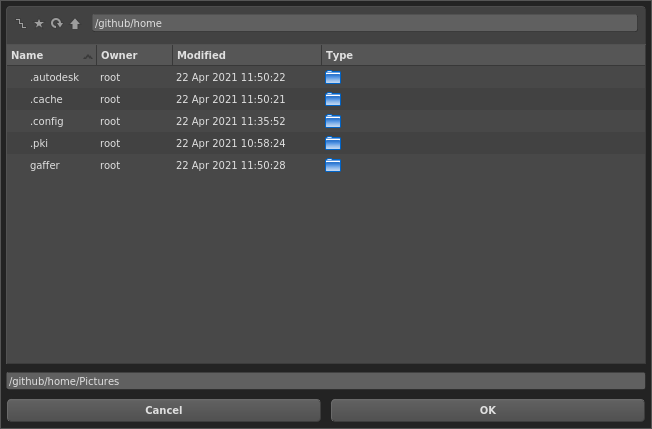The height and width of the screenshot is (429, 652).
Task: Select the .cache folder name
Action: (46, 99)
